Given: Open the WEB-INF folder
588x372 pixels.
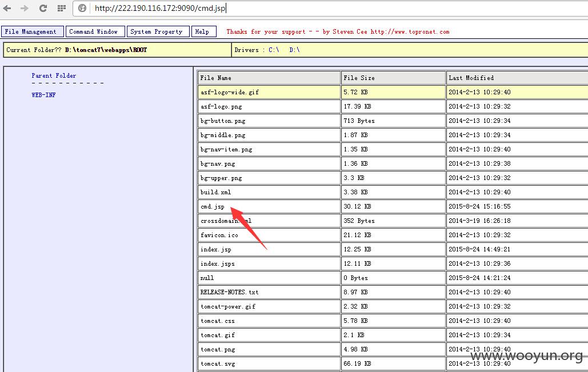Looking at the screenshot, I should [x=43, y=95].
